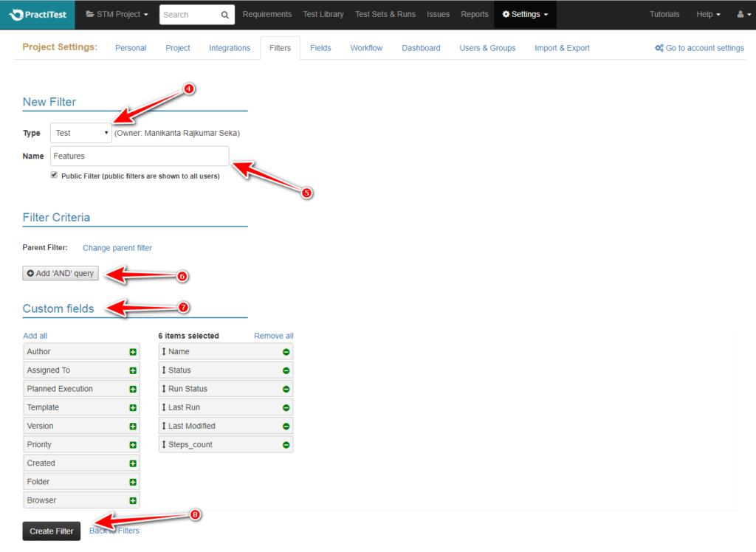Open the Type dropdown showing Test
Viewport: 756px width, 552px height.
[80, 133]
